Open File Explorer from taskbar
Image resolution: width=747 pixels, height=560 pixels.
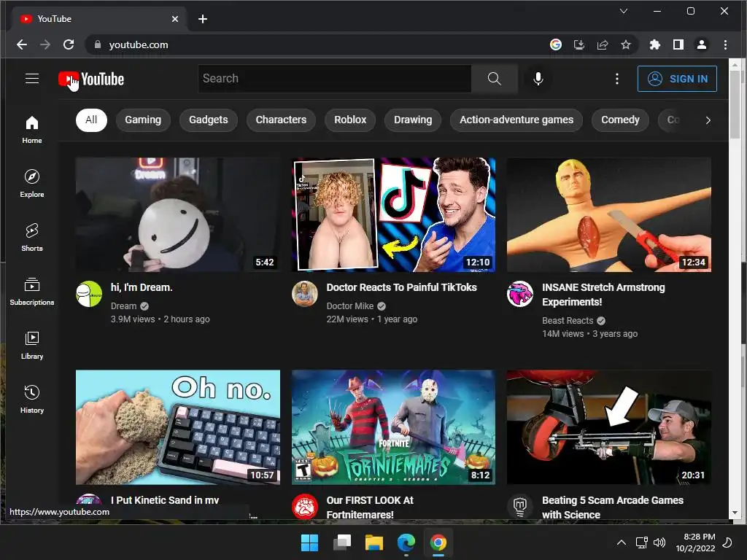[x=374, y=542]
